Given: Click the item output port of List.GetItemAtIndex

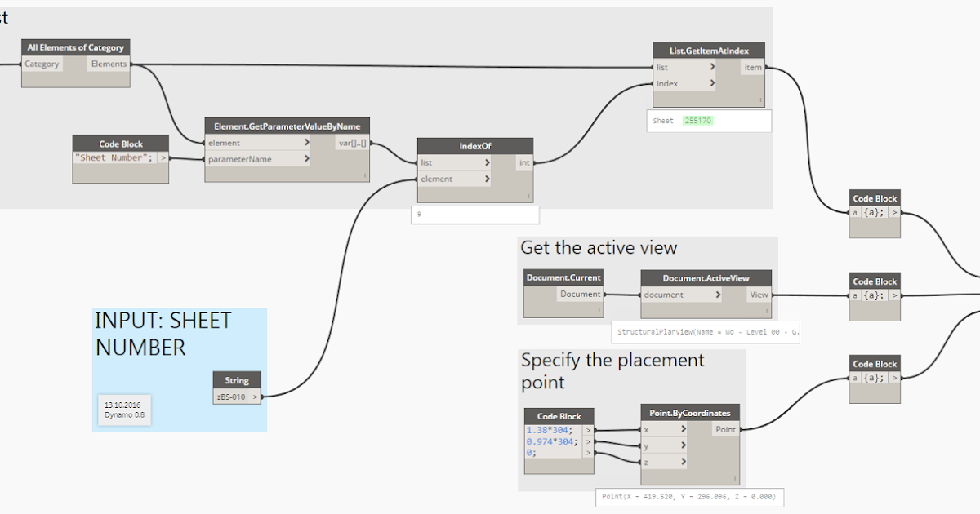Looking at the screenshot, I should pos(752,67).
